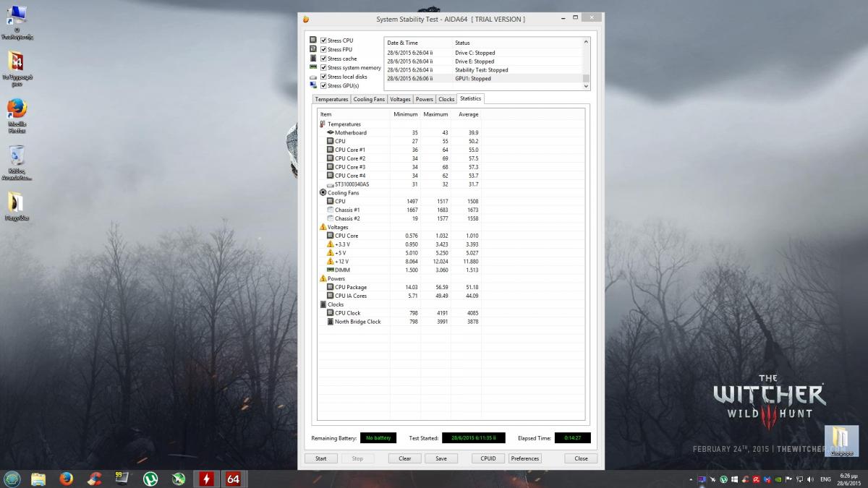Screen dimensions: 868x488
Task: Show hidden system tray icons
Action: point(690,479)
